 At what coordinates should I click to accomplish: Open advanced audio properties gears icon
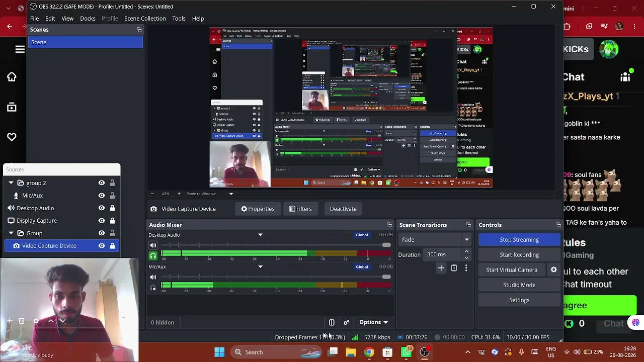[346, 322]
